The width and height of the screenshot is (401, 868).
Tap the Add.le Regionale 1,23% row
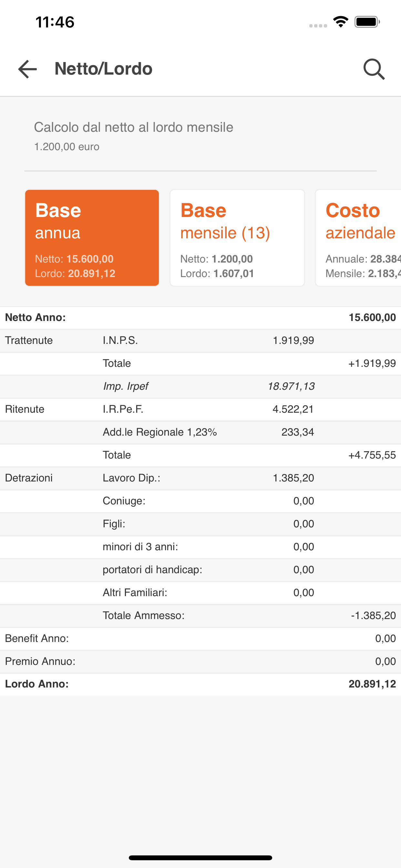tap(200, 432)
